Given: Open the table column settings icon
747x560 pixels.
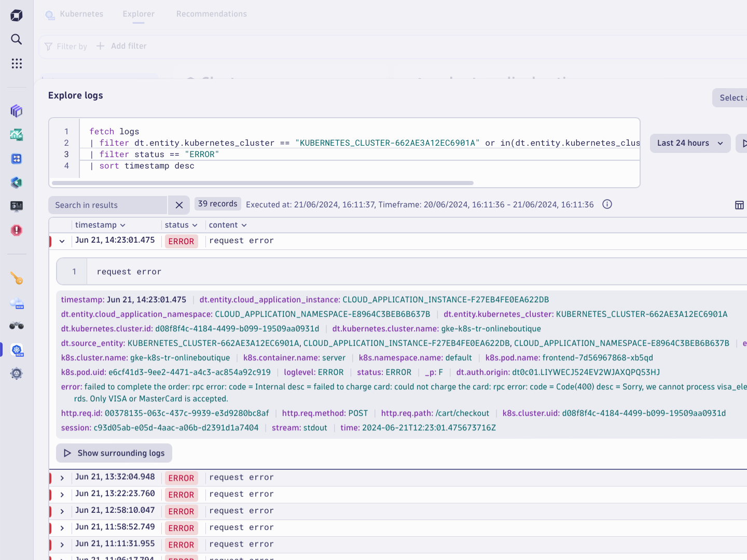Looking at the screenshot, I should click(740, 205).
